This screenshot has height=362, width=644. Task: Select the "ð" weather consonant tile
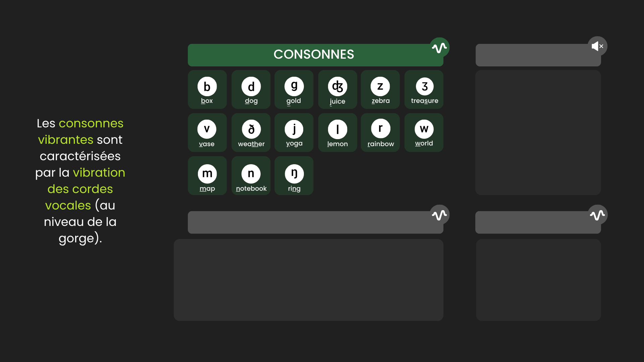pyautogui.click(x=251, y=133)
